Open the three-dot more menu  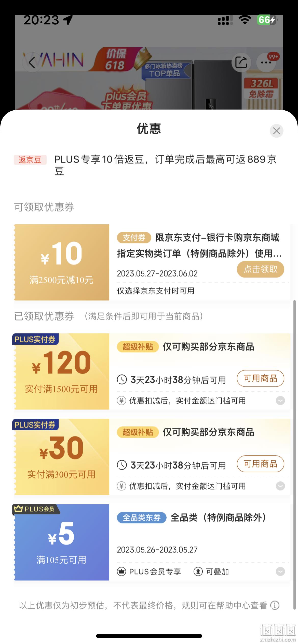(266, 62)
